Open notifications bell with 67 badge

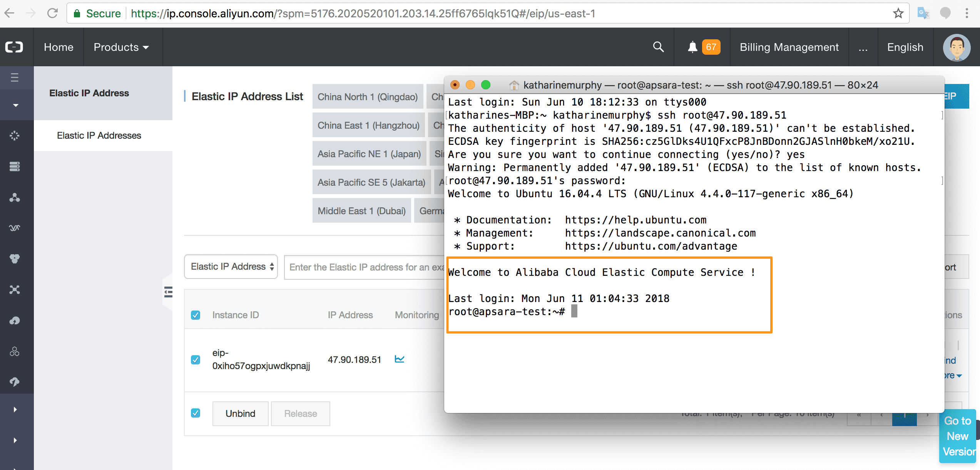pyautogui.click(x=704, y=47)
